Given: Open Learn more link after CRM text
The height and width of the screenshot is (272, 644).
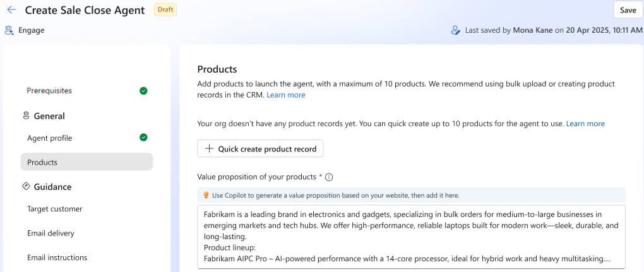Looking at the screenshot, I should click(285, 95).
